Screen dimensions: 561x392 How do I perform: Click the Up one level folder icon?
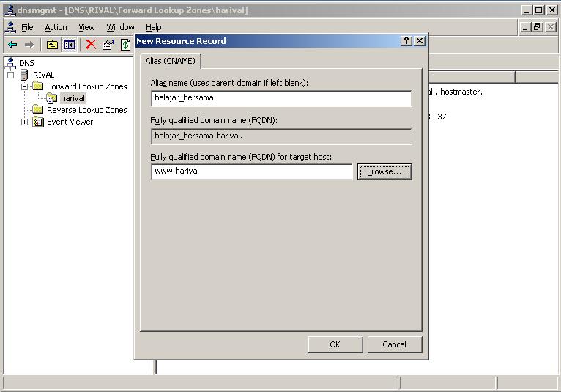pos(52,45)
